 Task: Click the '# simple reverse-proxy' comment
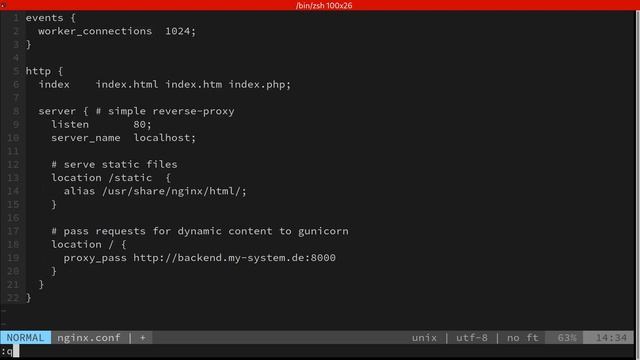165,111
